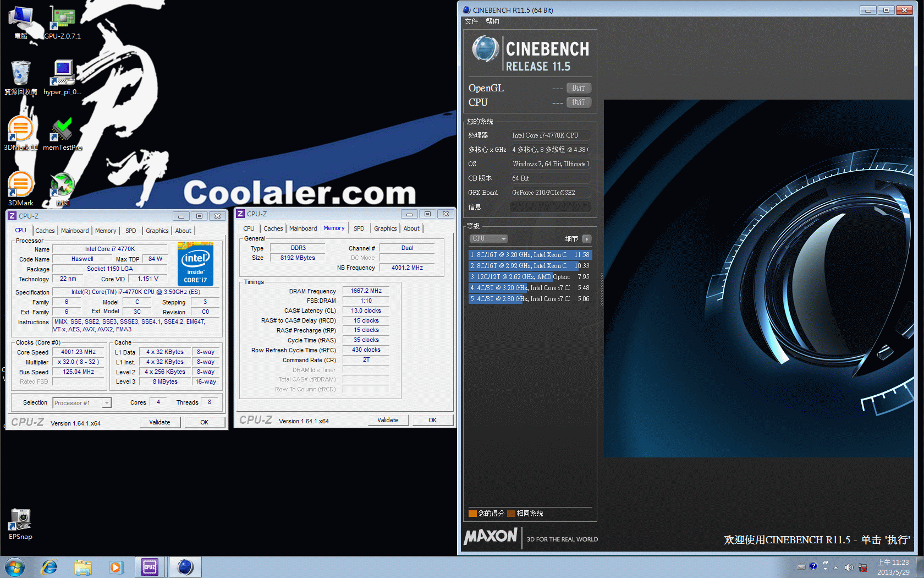Screen dimensions: 924x578
Task: Click OK in the Memory CPU-Z window
Action: (432, 420)
